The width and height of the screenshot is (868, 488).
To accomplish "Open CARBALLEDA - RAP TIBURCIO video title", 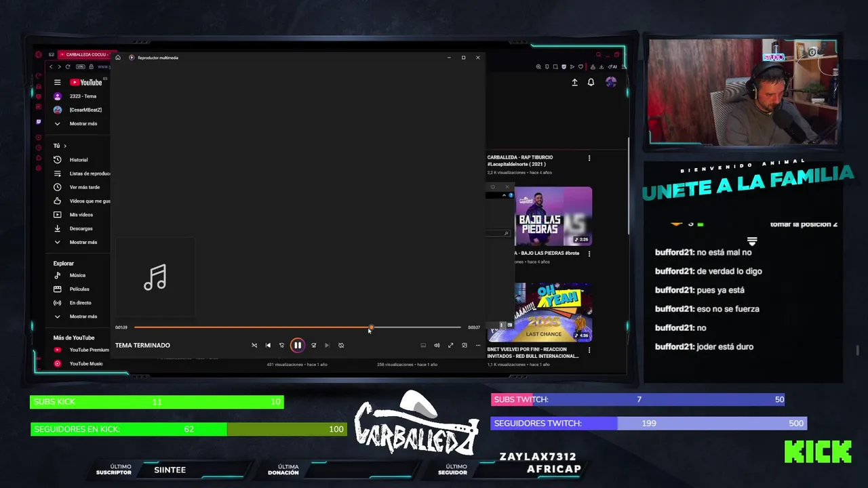I will [x=520, y=161].
